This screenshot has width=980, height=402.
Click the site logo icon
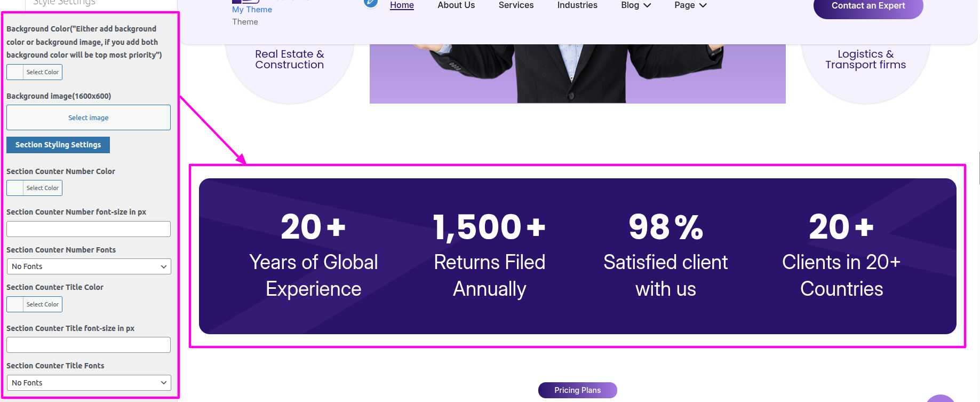coord(245,2)
